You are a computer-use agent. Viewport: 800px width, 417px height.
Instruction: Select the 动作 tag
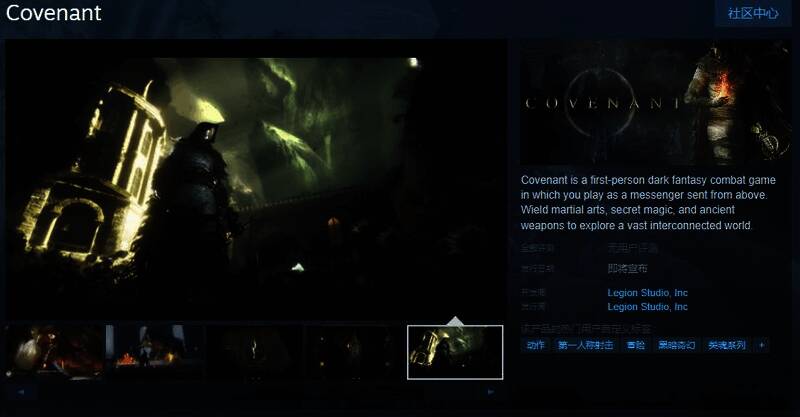(535, 345)
